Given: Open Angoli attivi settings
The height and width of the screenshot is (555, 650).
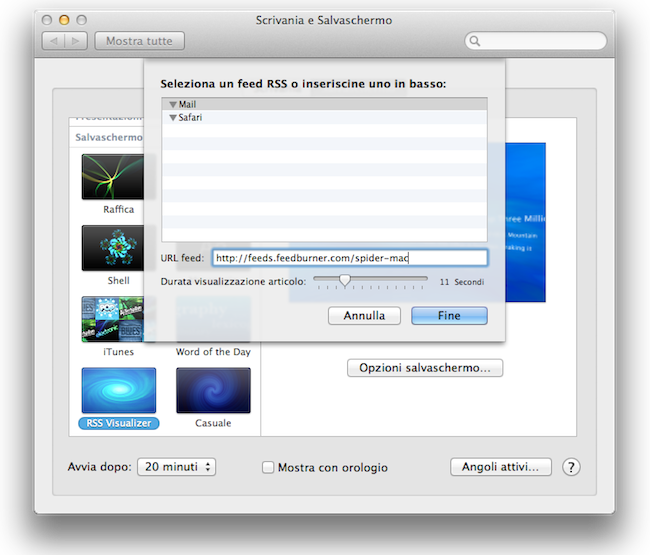Looking at the screenshot, I should tap(500, 467).
